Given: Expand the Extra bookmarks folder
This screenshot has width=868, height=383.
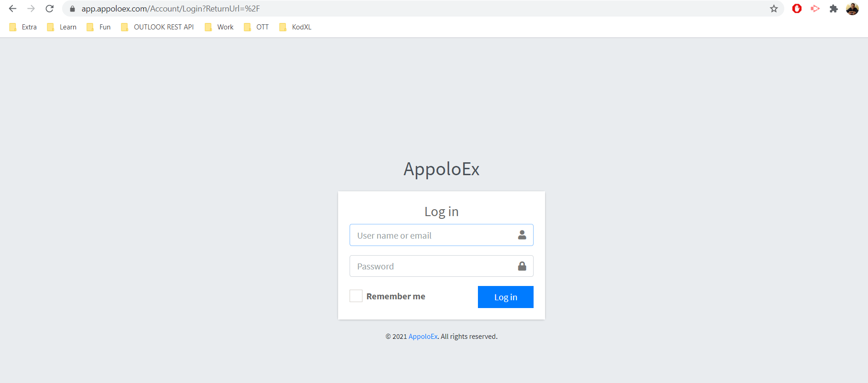Looking at the screenshot, I should pyautogui.click(x=23, y=27).
